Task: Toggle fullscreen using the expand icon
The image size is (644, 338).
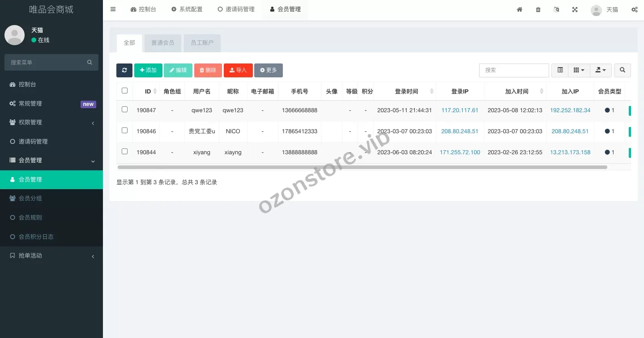Action: pyautogui.click(x=575, y=9)
